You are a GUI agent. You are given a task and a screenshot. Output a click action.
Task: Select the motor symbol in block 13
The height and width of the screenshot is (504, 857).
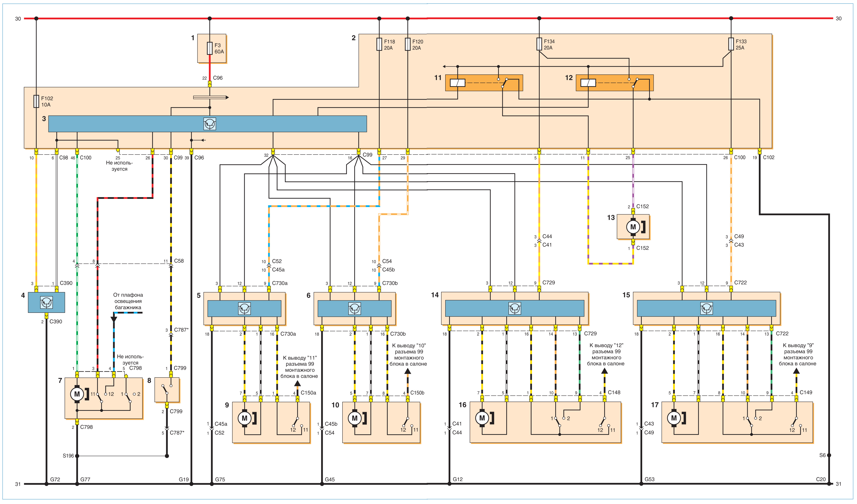pos(633,227)
